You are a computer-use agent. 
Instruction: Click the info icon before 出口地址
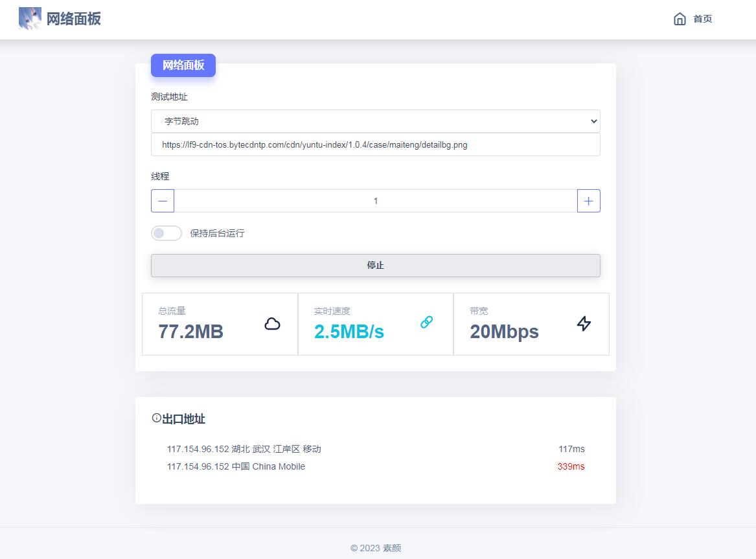tap(155, 417)
